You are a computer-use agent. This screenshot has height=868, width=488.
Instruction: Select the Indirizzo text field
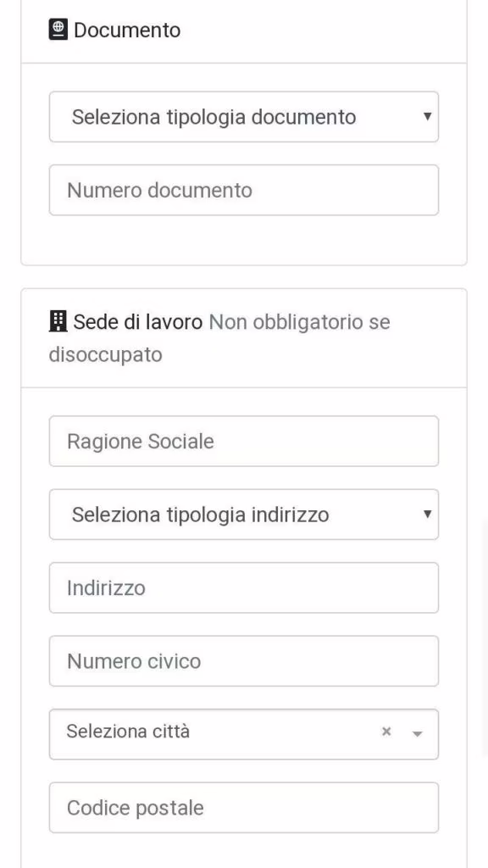[244, 587]
